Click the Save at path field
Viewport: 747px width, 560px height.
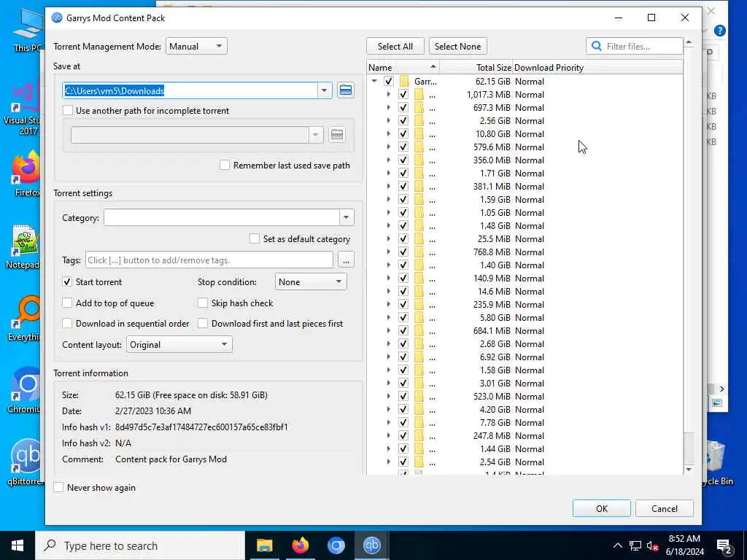(x=190, y=90)
